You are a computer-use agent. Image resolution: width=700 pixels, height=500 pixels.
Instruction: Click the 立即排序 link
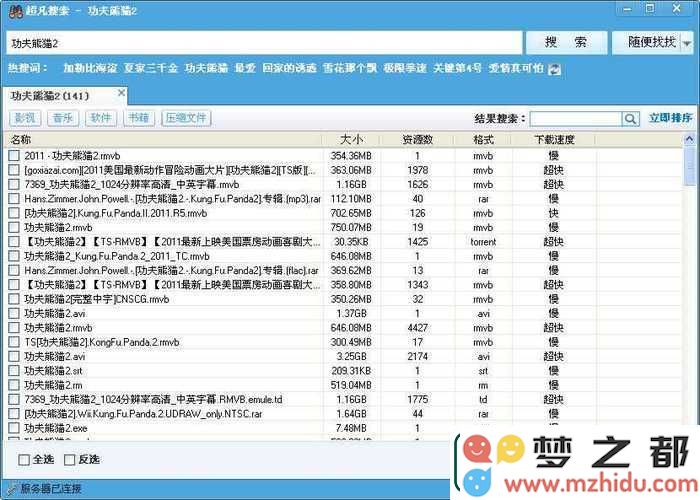[670, 118]
